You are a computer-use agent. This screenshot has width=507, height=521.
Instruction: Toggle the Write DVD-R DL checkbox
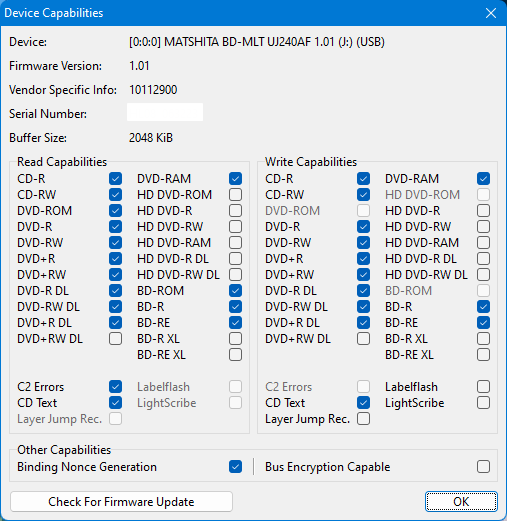pos(363,291)
